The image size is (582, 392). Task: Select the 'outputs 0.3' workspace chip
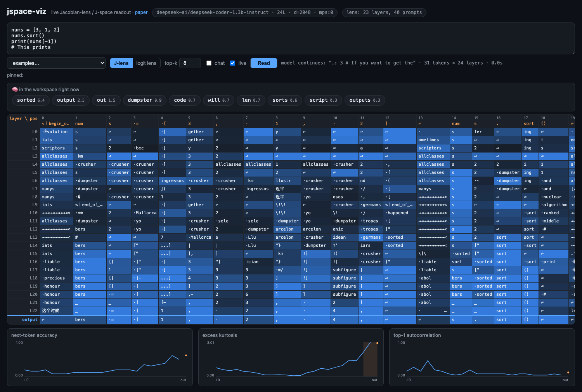tap(365, 100)
